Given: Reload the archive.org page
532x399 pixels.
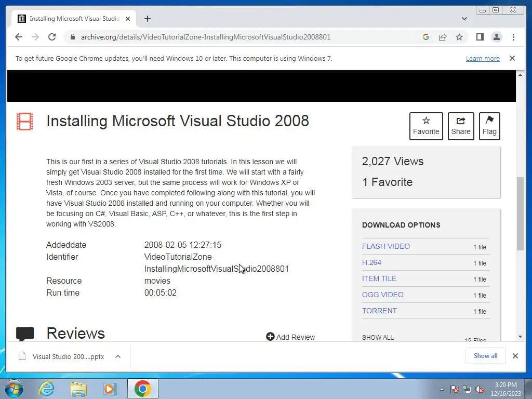Looking at the screenshot, I should 52,37.
